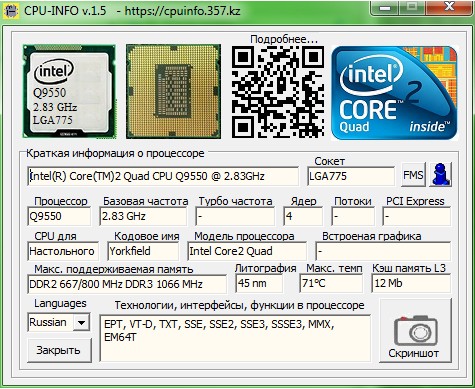This screenshot has width=475, height=389.
Task: Click the camera screenshot icon
Action: click(416, 331)
